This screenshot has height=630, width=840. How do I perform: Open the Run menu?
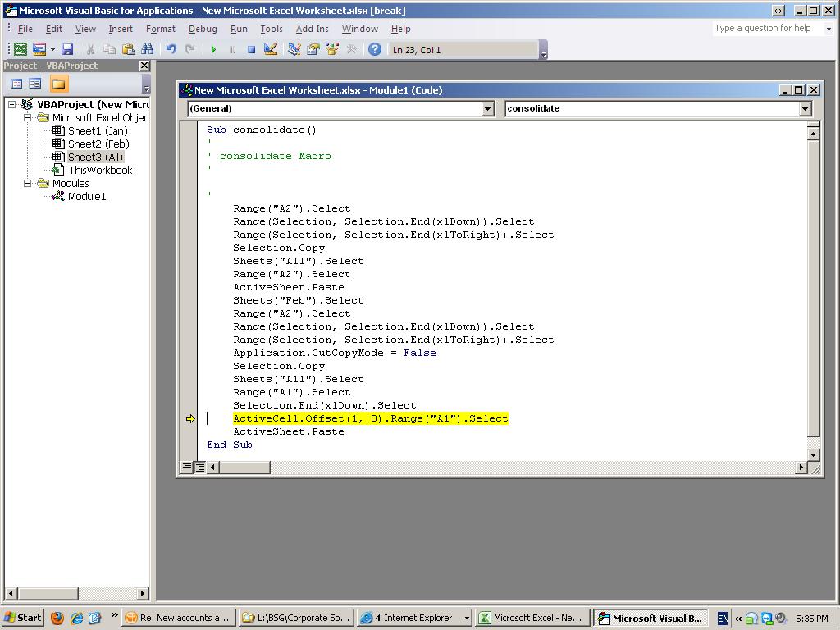pos(239,29)
